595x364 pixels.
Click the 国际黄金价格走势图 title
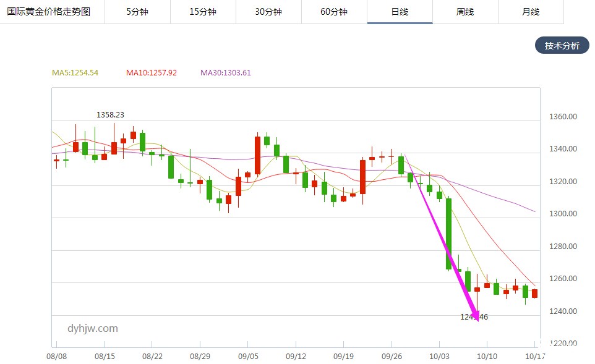point(48,12)
